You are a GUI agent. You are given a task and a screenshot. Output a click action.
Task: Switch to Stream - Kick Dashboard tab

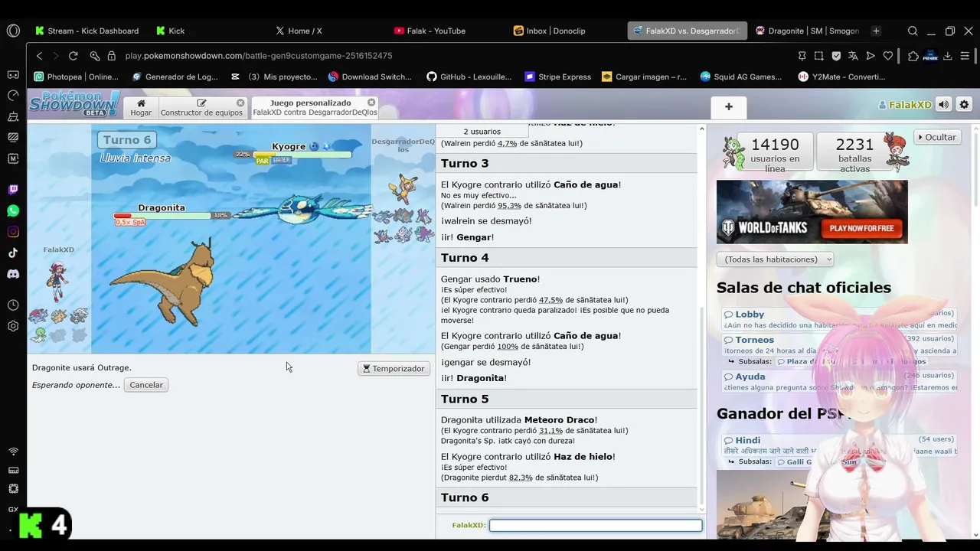87,31
